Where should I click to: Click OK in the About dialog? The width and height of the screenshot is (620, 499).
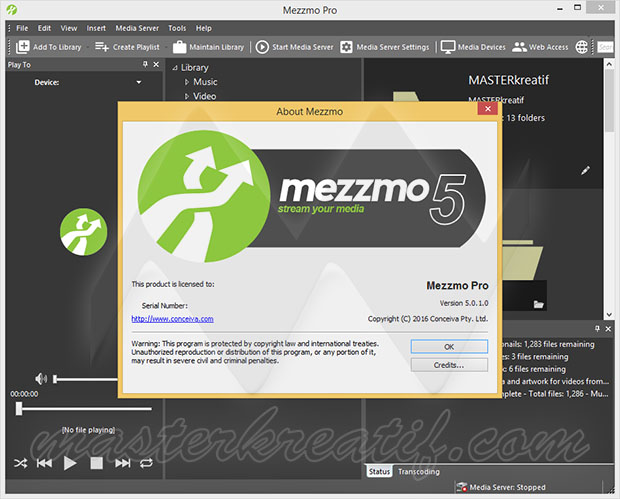pyautogui.click(x=449, y=346)
